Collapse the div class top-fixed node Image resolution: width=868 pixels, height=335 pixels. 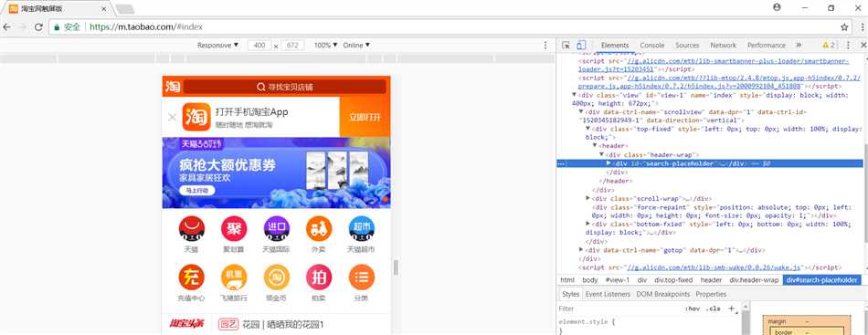tap(587, 129)
